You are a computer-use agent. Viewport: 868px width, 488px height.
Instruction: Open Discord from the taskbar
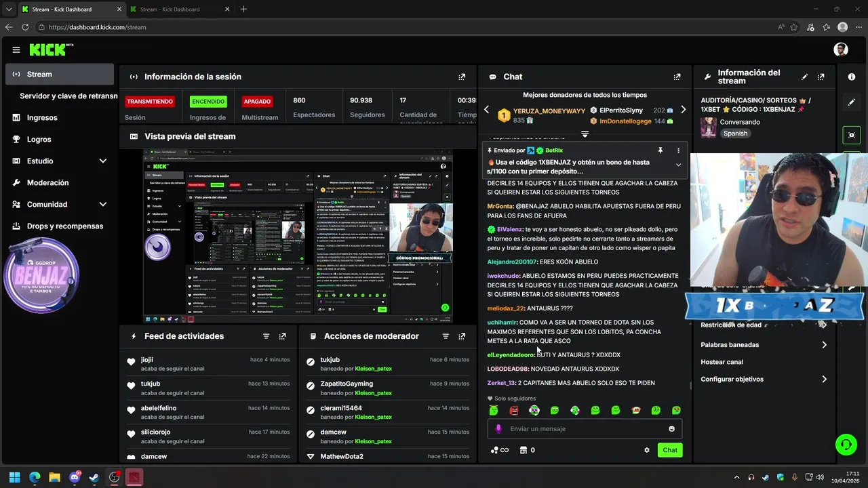[x=75, y=477]
